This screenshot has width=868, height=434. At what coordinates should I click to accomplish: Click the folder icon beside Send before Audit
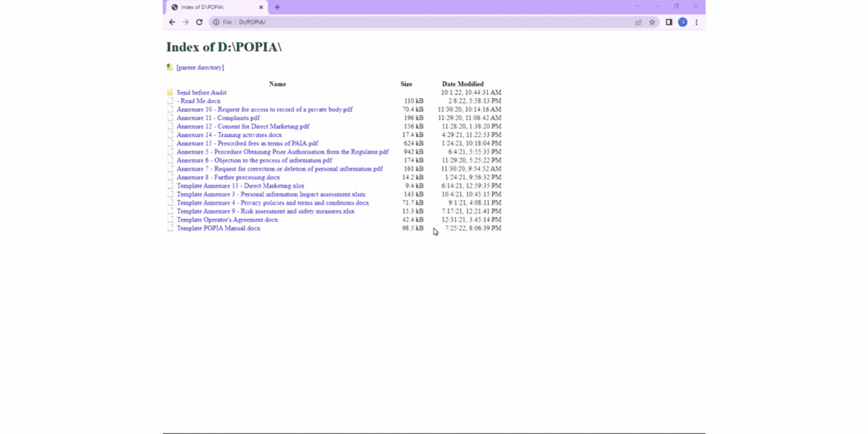pyautogui.click(x=170, y=92)
